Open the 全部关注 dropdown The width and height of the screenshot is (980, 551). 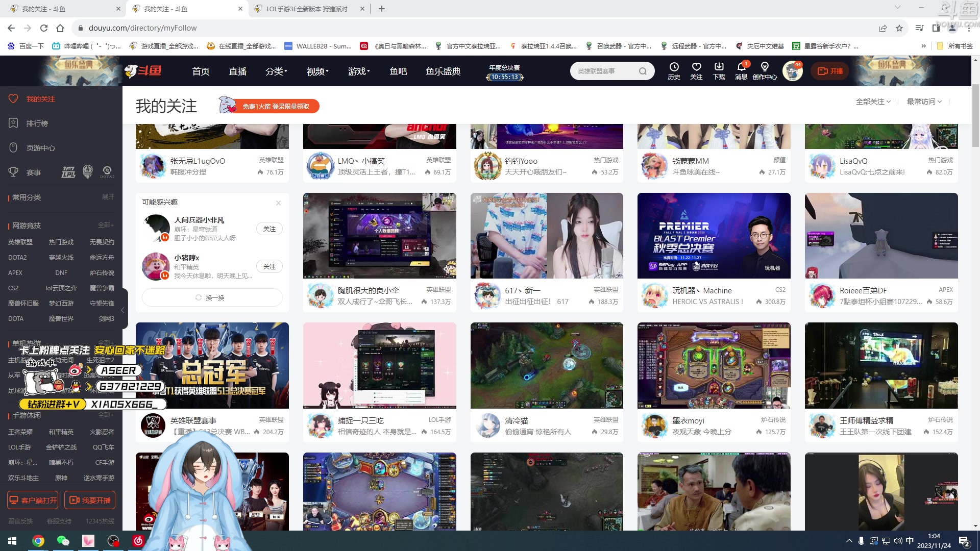[x=873, y=102]
